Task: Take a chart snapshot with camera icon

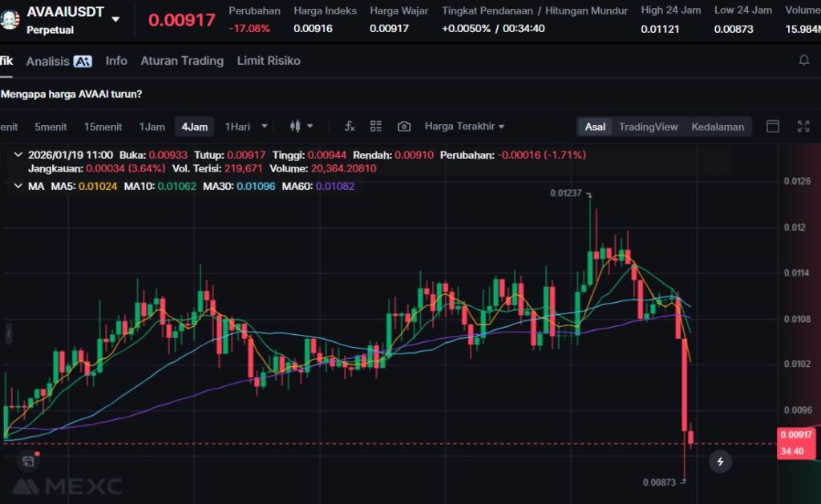Action: pos(404,127)
